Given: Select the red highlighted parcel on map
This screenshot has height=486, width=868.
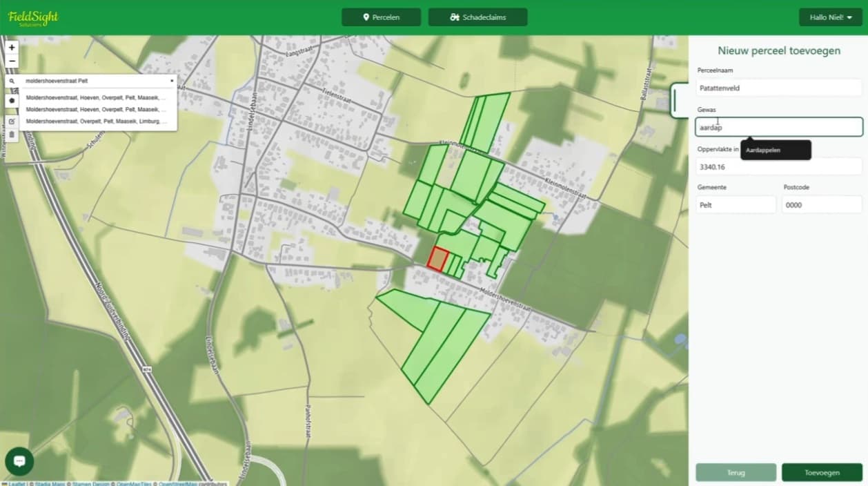Looking at the screenshot, I should click(x=437, y=258).
